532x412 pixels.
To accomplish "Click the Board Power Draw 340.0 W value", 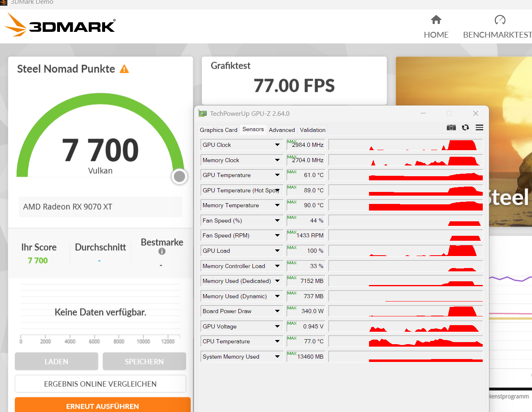I will pyautogui.click(x=306, y=311).
